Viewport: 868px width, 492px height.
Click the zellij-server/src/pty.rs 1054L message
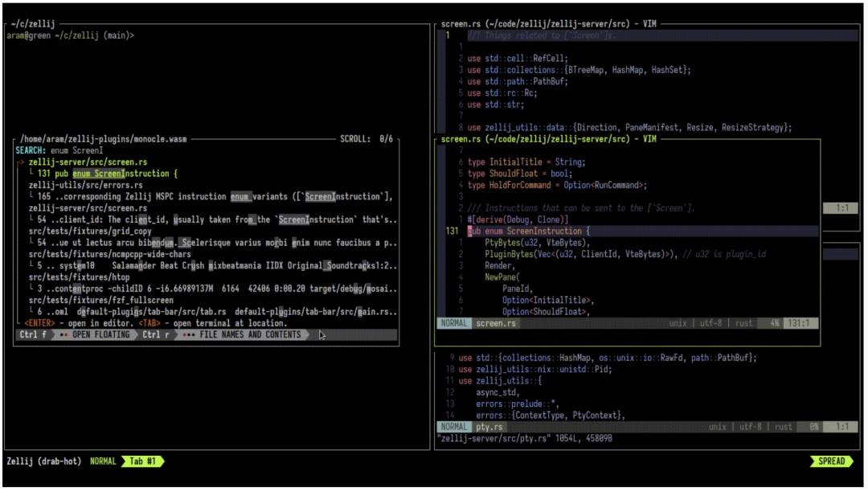[525, 439]
